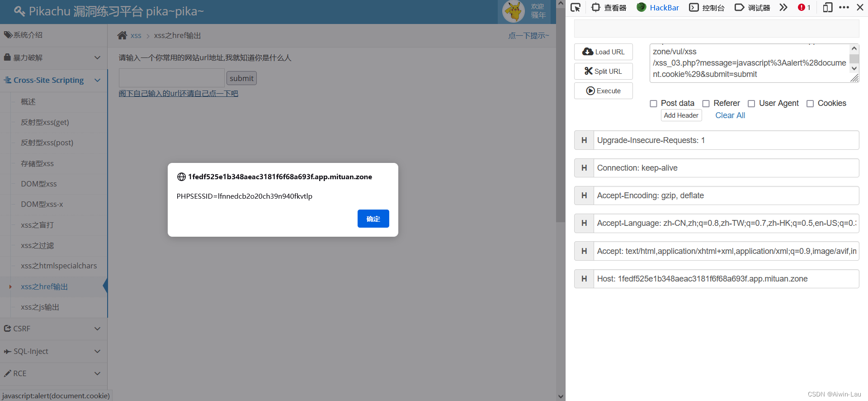The width and height of the screenshot is (868, 401).
Task: Click the red error count indicator
Action: pos(804,7)
